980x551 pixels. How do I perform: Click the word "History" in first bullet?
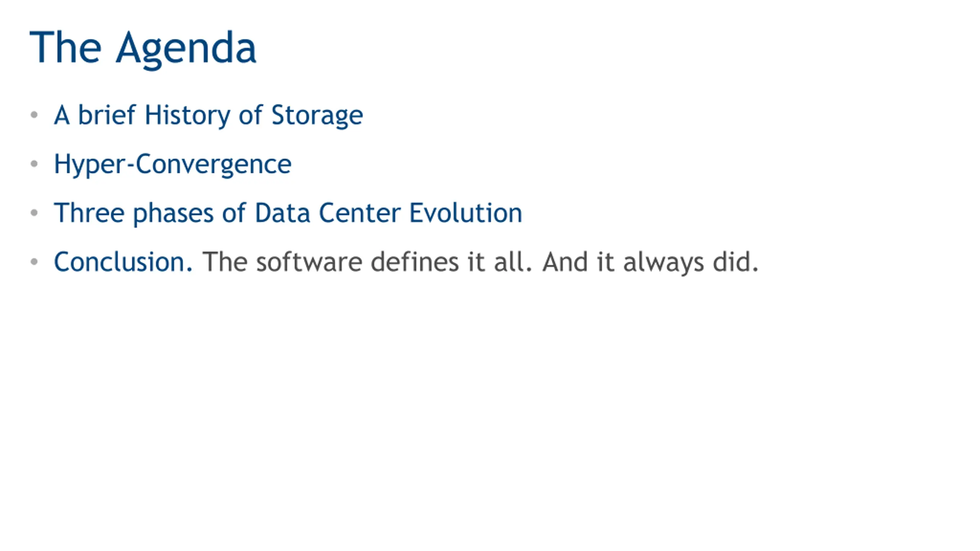187,116
